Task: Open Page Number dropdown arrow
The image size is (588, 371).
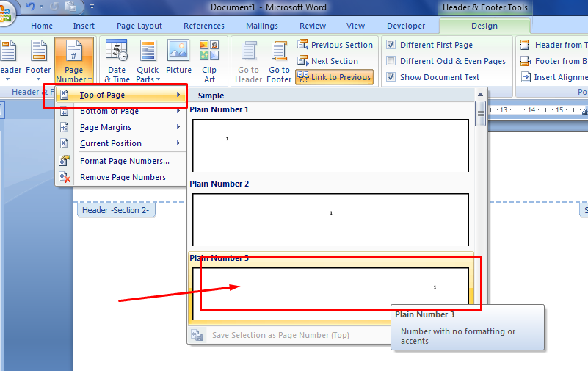Action: pyautogui.click(x=90, y=79)
